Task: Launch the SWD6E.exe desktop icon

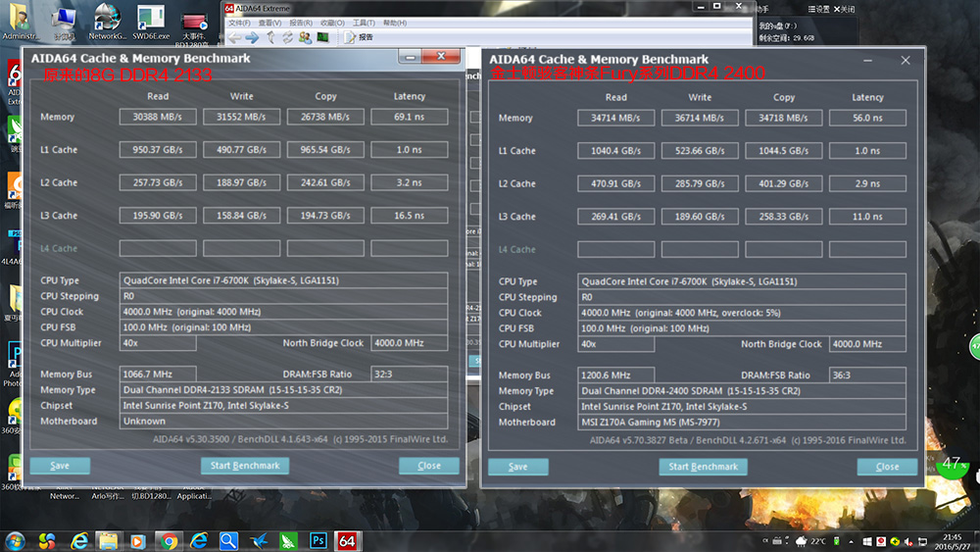Action: click(151, 21)
